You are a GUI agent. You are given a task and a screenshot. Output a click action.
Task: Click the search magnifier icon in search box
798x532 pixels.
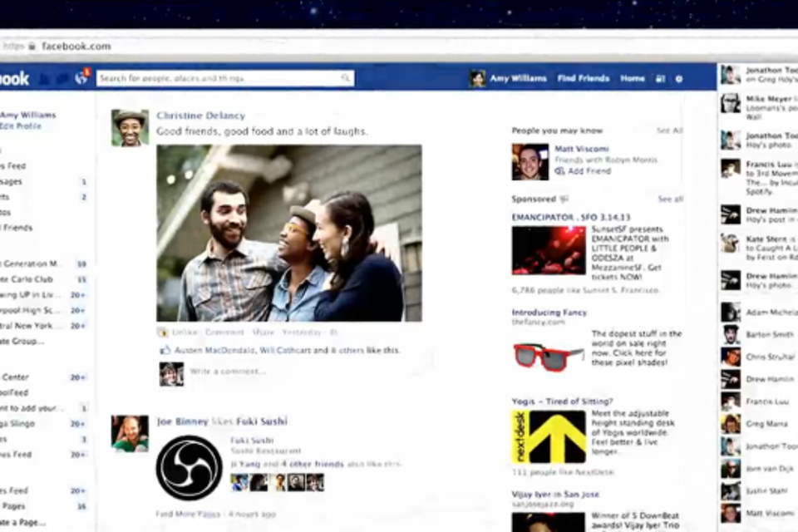(345, 78)
